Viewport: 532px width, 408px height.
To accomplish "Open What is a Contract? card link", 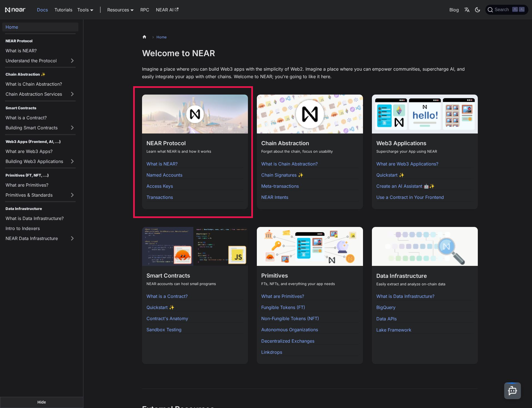I will pos(167,296).
